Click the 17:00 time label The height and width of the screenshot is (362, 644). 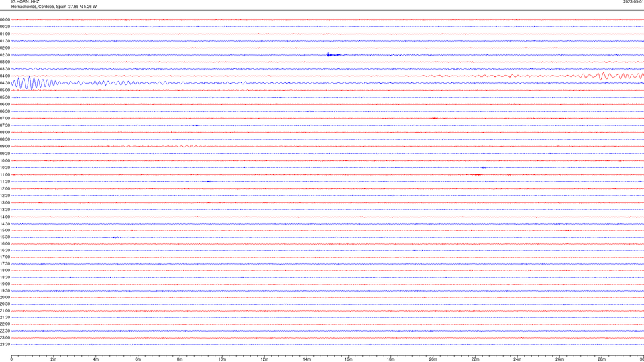click(5, 257)
